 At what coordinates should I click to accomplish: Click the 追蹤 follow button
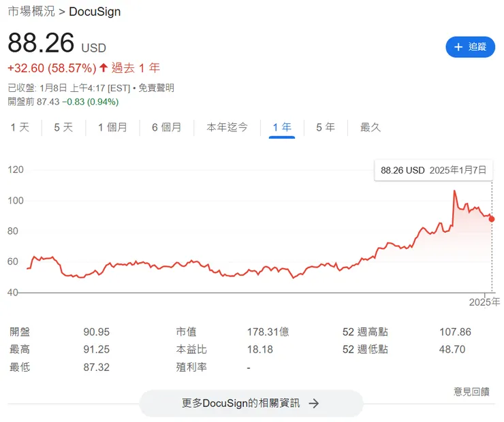(x=470, y=47)
